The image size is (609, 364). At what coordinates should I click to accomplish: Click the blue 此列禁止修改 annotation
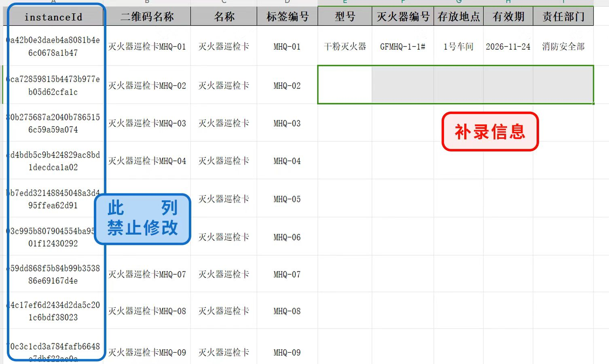pos(142,219)
